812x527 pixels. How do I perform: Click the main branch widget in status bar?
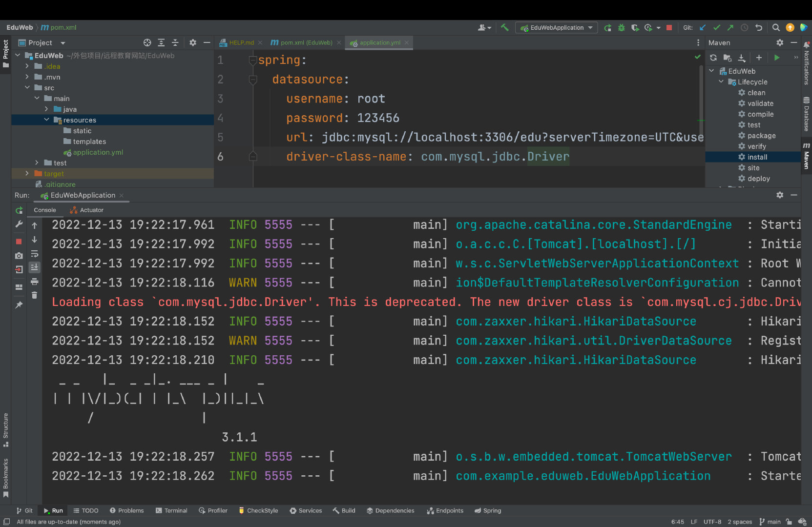(x=770, y=522)
